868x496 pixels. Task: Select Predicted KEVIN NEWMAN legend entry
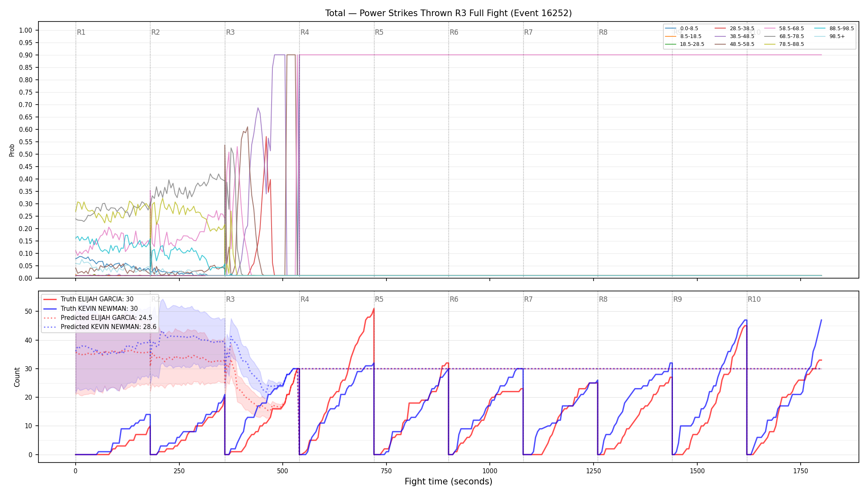coord(100,327)
